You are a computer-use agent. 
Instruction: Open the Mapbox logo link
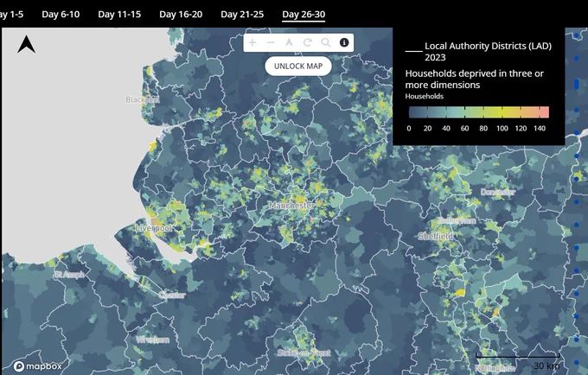[37, 366]
